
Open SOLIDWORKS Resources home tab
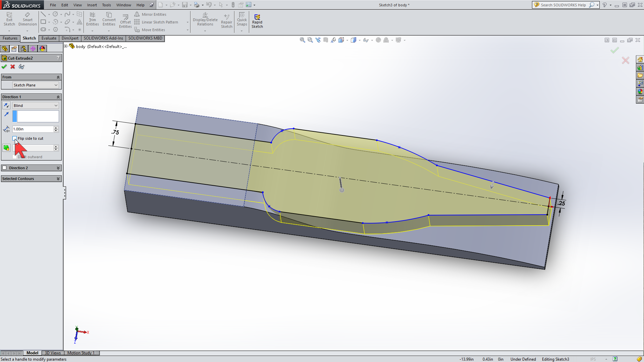click(x=640, y=60)
